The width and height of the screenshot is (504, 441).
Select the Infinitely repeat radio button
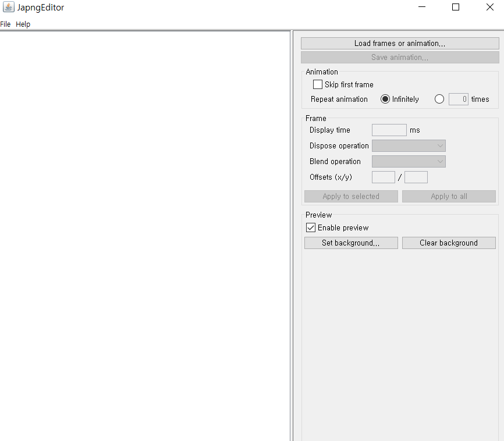385,99
